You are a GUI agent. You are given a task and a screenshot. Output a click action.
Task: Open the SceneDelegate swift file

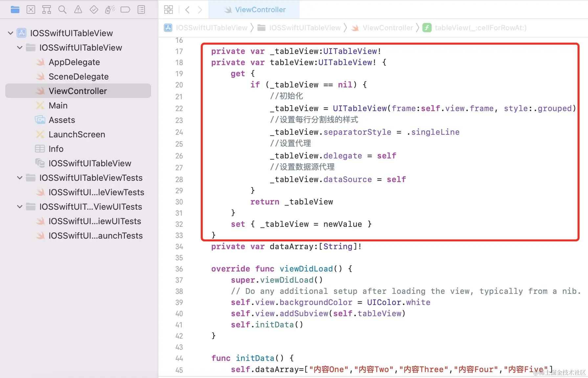[78, 77]
